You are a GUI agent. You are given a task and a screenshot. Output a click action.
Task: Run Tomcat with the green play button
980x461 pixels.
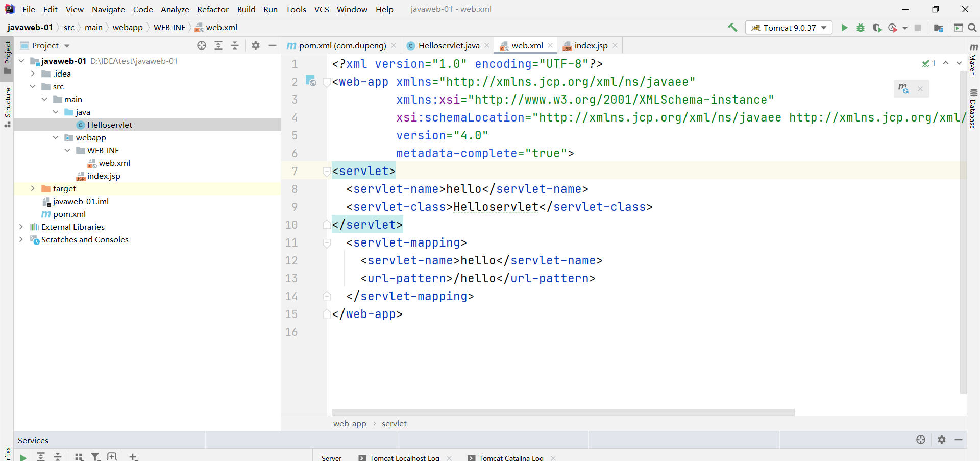[x=844, y=28]
